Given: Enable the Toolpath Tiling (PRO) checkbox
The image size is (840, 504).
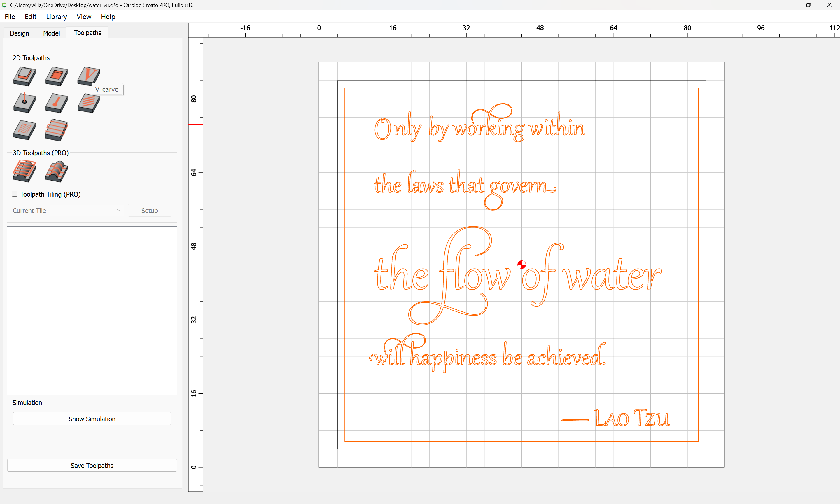Looking at the screenshot, I should [15, 194].
